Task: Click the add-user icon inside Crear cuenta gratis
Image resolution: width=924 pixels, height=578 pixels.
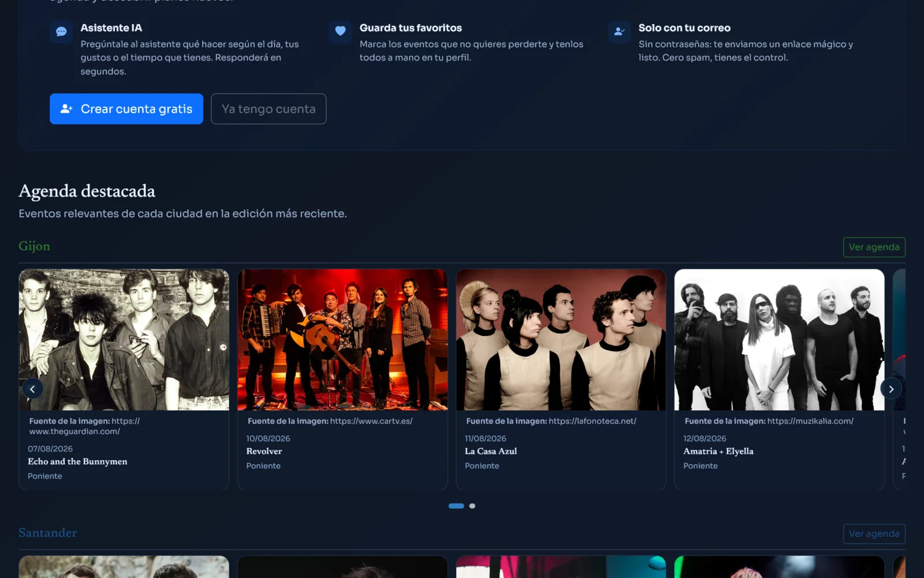Action: (x=66, y=109)
